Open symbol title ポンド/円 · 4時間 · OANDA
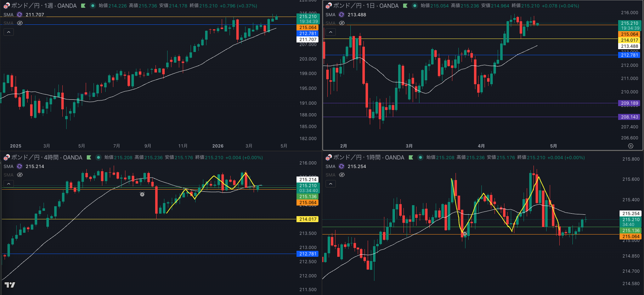The height and width of the screenshot is (295, 644). 47,157
